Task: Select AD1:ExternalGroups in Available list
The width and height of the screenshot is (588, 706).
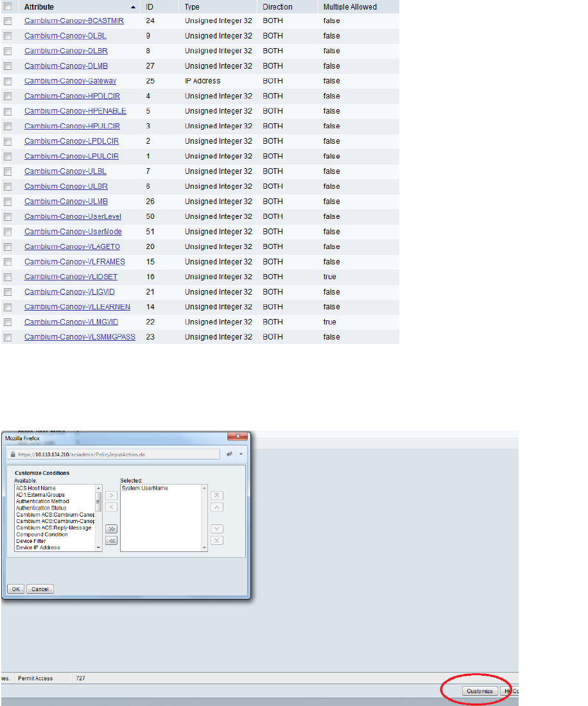Action: click(x=40, y=495)
